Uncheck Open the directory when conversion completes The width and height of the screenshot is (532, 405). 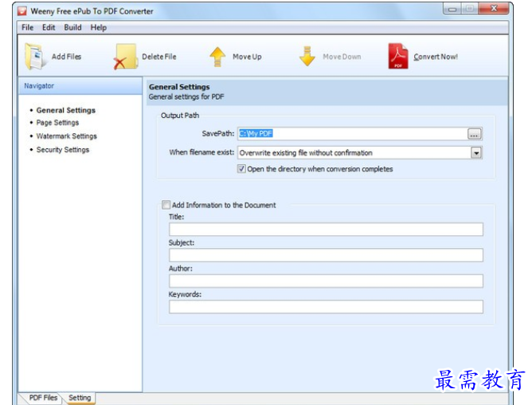(241, 169)
